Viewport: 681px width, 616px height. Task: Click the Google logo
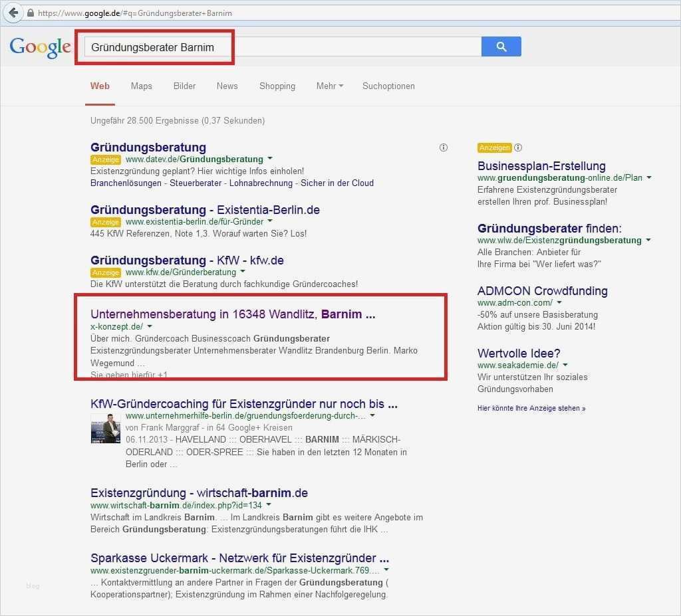[40, 47]
